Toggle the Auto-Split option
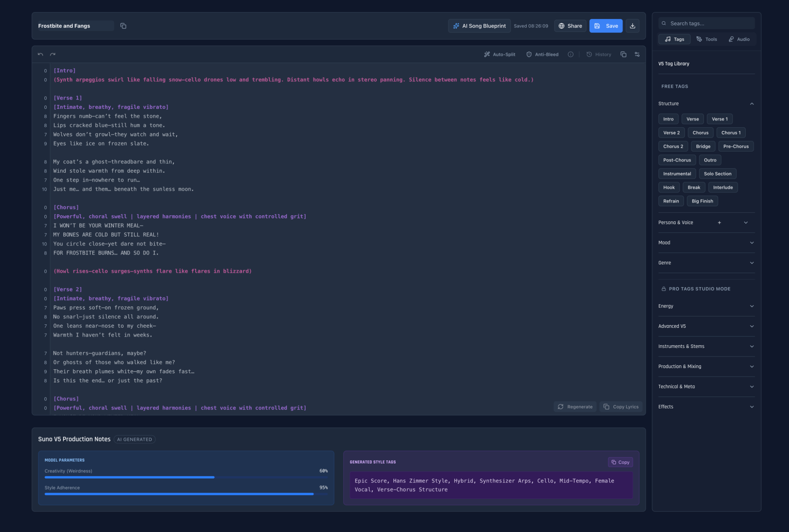Viewport: 789px width, 532px height. point(499,54)
